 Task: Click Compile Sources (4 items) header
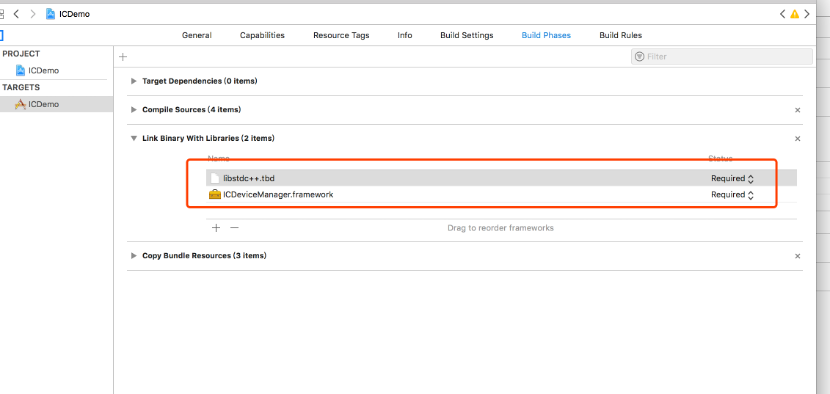(192, 110)
